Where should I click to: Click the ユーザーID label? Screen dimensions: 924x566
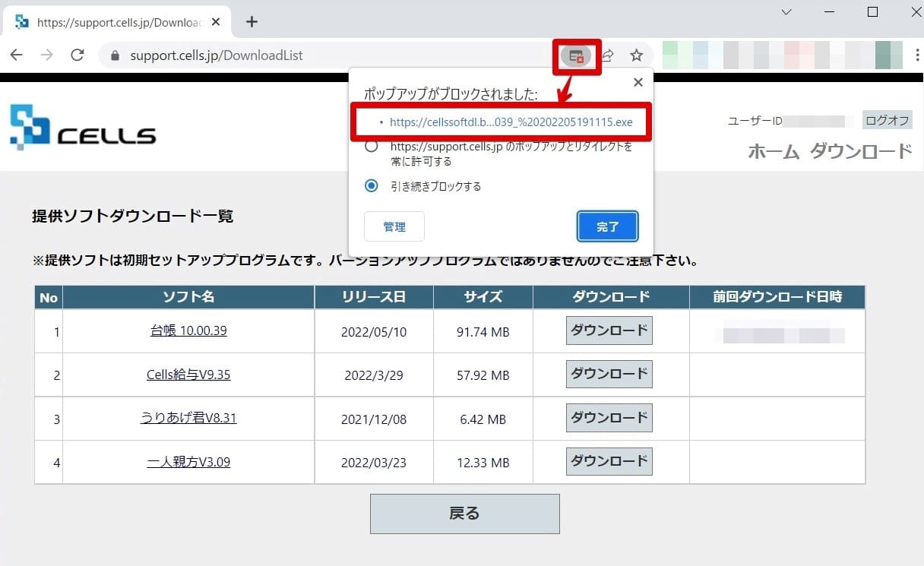755,121
